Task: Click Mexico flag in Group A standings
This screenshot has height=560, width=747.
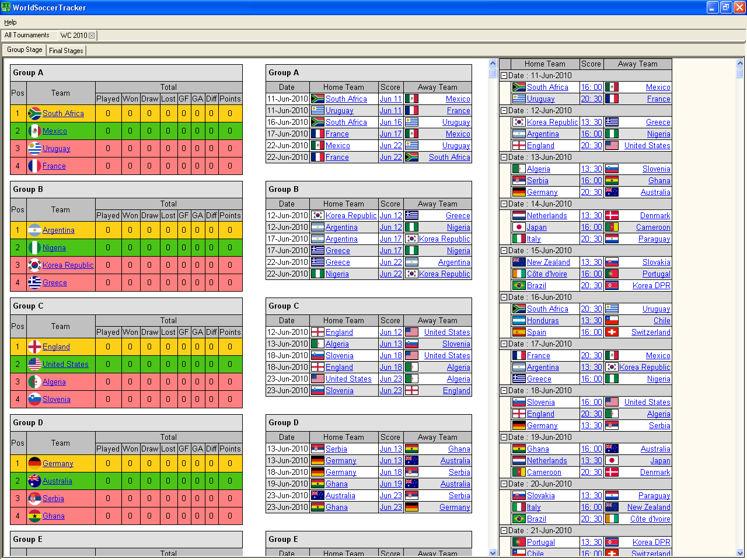Action: 34,131
